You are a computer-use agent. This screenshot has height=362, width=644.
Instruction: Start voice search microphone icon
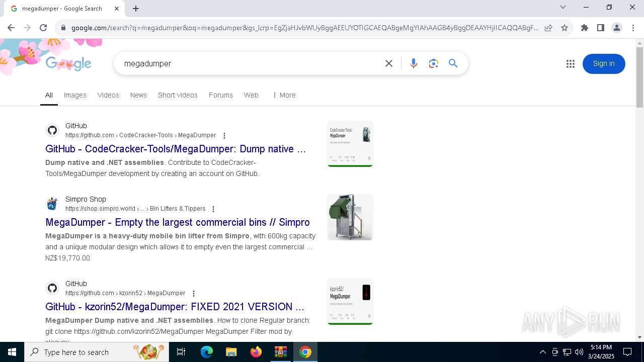(414, 63)
